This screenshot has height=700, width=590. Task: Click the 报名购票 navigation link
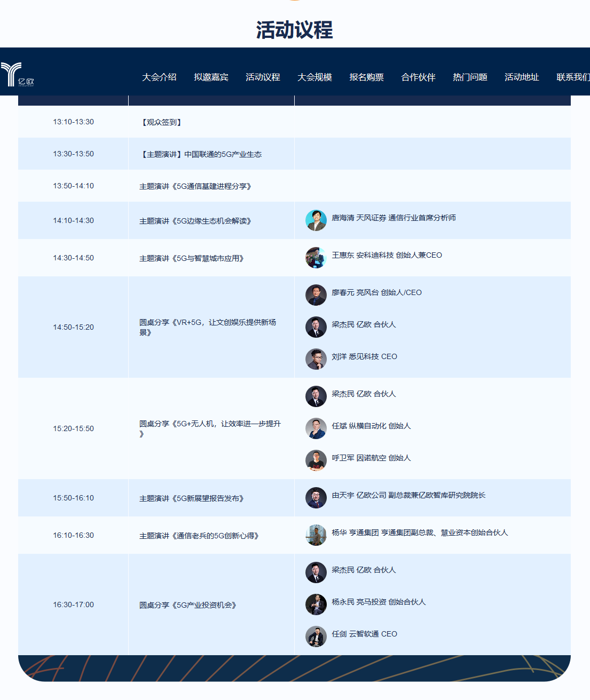pos(366,77)
